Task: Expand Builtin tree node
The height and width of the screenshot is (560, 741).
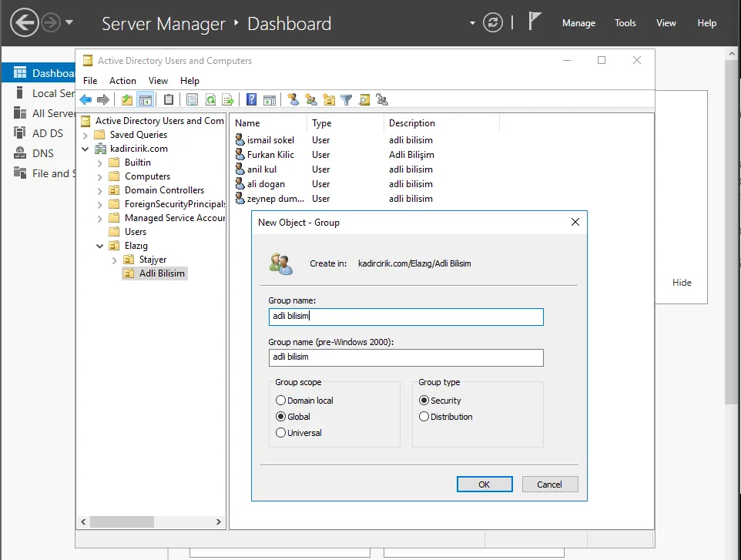Action: pyautogui.click(x=99, y=163)
